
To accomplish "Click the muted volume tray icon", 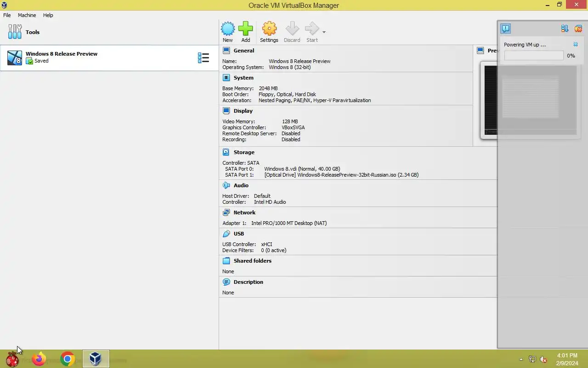I will [x=543, y=359].
